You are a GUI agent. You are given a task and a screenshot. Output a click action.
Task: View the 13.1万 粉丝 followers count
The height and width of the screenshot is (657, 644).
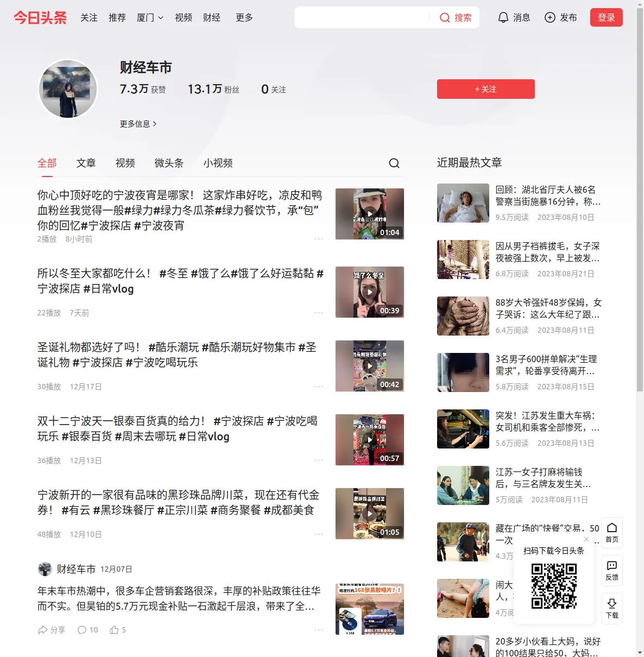pyautogui.click(x=213, y=89)
